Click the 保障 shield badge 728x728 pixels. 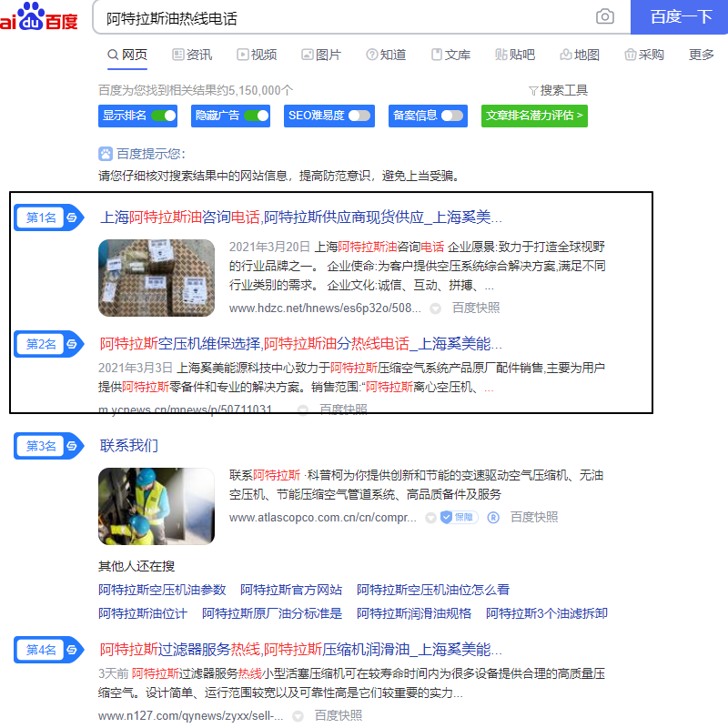tap(459, 517)
